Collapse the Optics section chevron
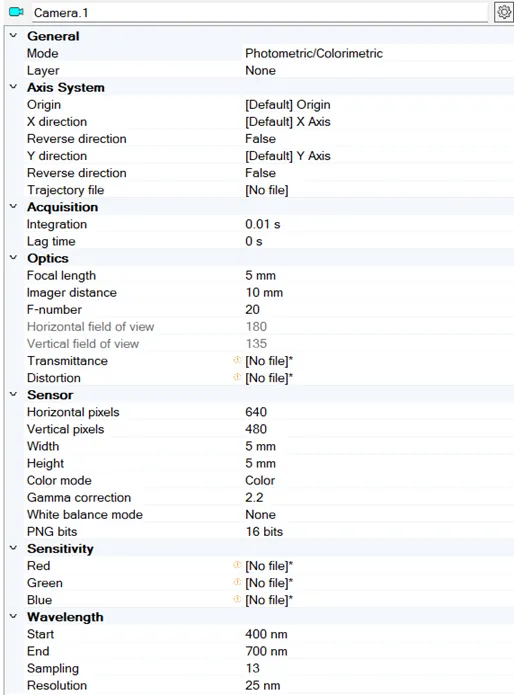Viewport: 514px width, 695px height. [x=13, y=258]
